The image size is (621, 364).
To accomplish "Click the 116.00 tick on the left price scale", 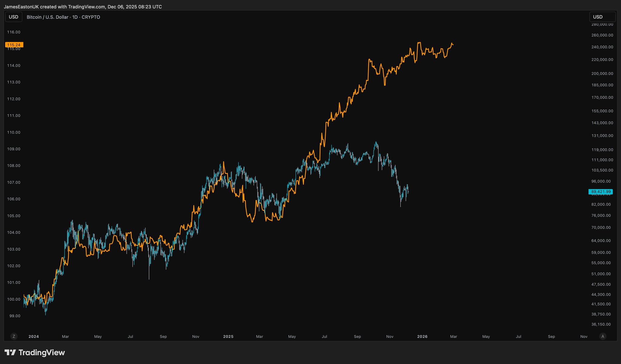I will click(14, 32).
